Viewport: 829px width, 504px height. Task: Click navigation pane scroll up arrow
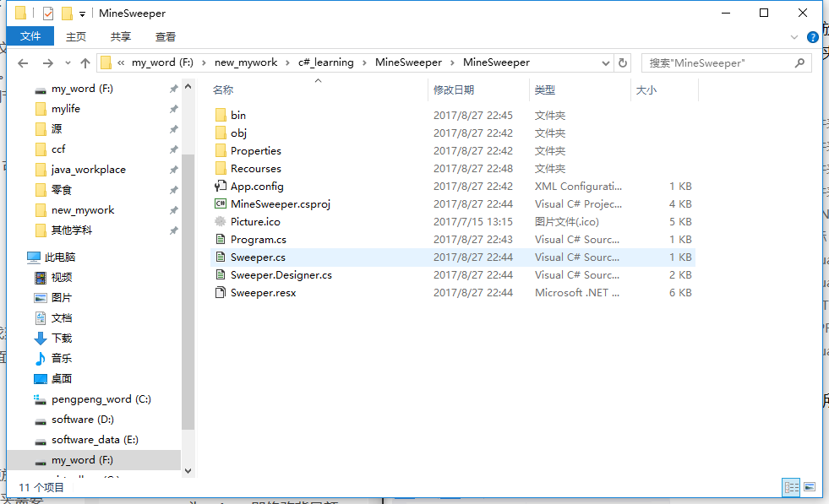[x=188, y=86]
